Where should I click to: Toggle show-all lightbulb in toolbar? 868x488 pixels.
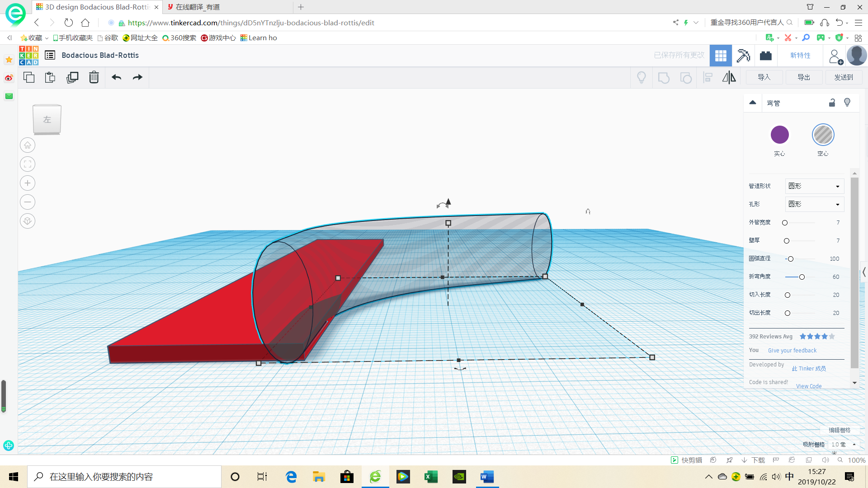click(x=641, y=78)
